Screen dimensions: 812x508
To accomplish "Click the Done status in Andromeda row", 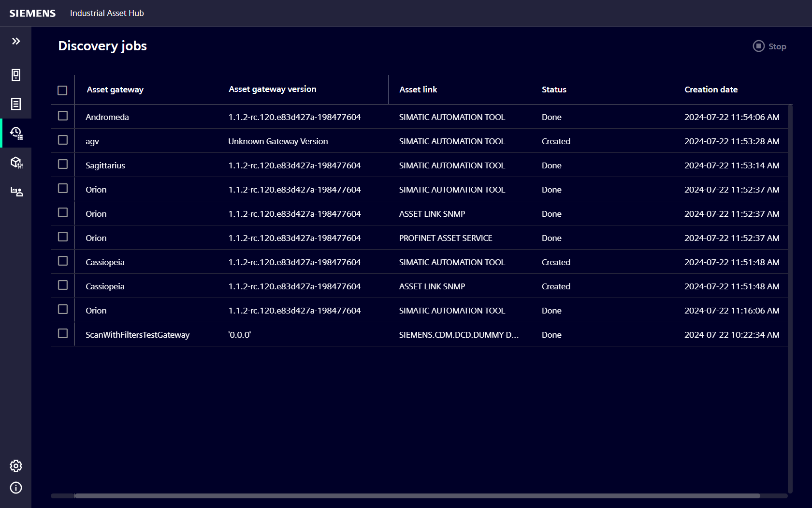I will pos(551,117).
